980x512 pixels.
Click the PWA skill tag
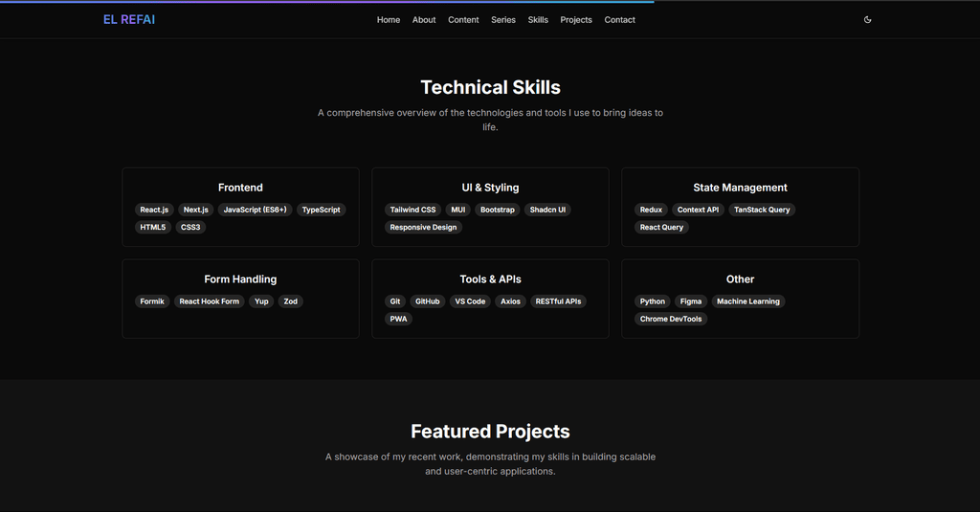pyautogui.click(x=398, y=319)
